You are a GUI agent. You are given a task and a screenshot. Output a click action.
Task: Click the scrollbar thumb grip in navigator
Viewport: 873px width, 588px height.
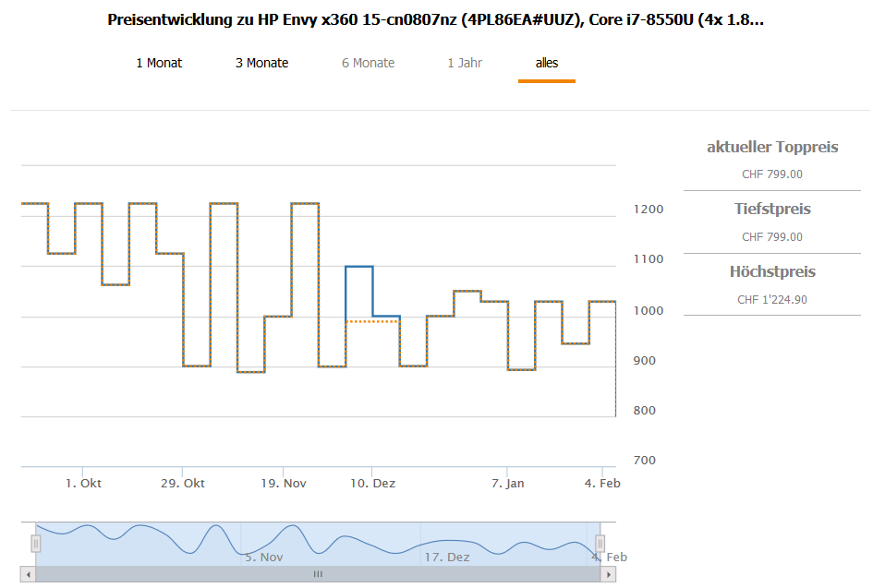318,574
